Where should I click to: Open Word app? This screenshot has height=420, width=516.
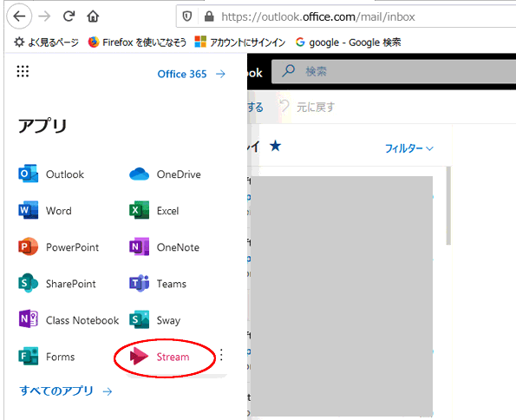click(x=45, y=211)
